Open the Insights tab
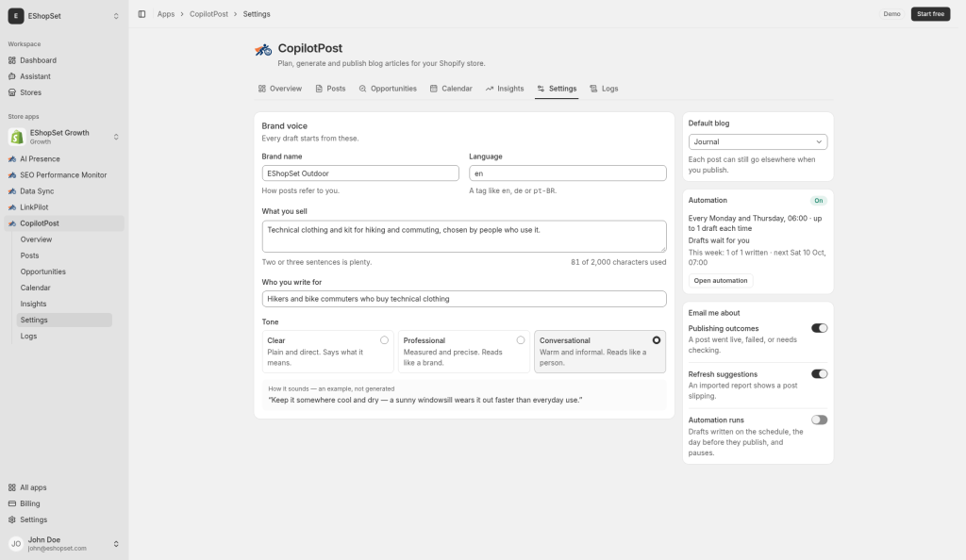The width and height of the screenshot is (966, 560). [x=505, y=89]
